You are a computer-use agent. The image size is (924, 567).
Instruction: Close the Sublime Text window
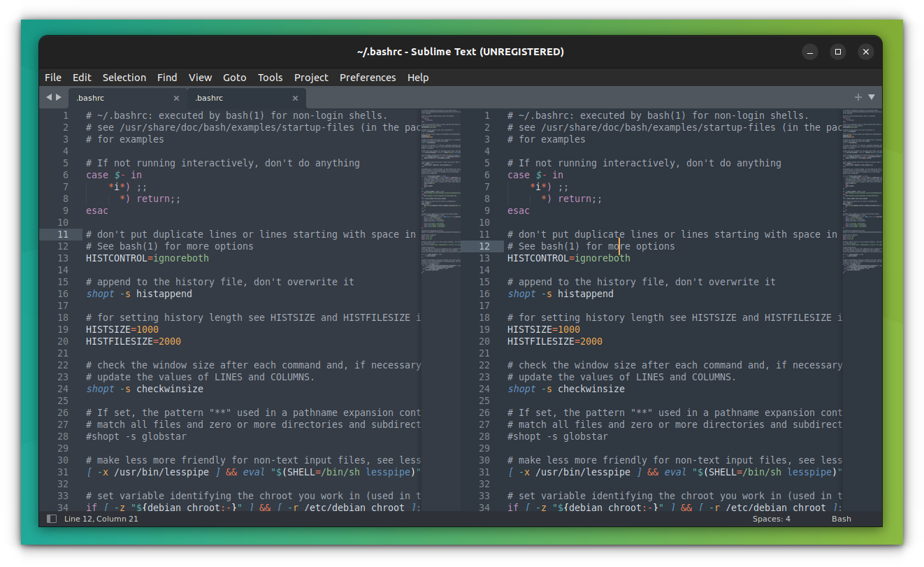tap(865, 52)
